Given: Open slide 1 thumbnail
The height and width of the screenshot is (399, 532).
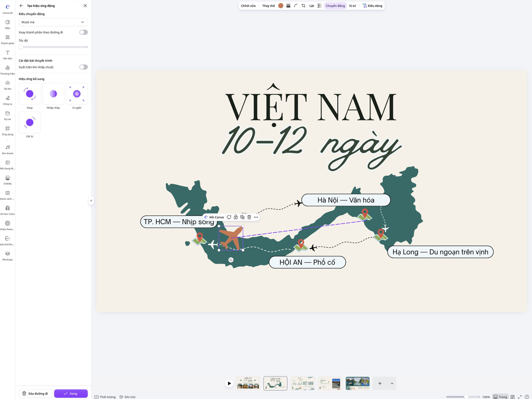Looking at the screenshot, I should (248, 383).
